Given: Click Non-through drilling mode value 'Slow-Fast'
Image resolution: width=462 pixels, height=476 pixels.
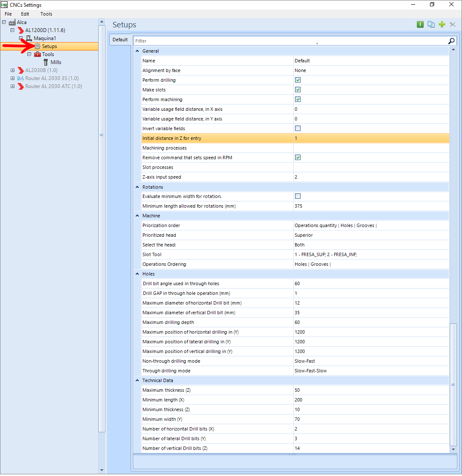Looking at the screenshot, I should coord(305,361).
